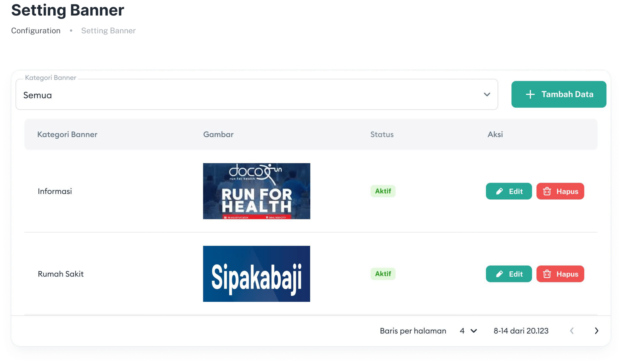Click the Kategori Banner column header

coord(67,134)
